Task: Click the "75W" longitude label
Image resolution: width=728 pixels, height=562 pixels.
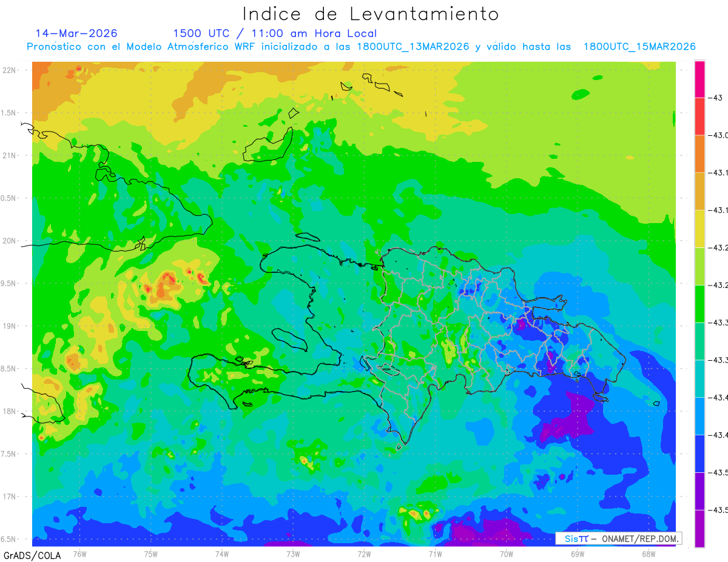Action: [151, 554]
